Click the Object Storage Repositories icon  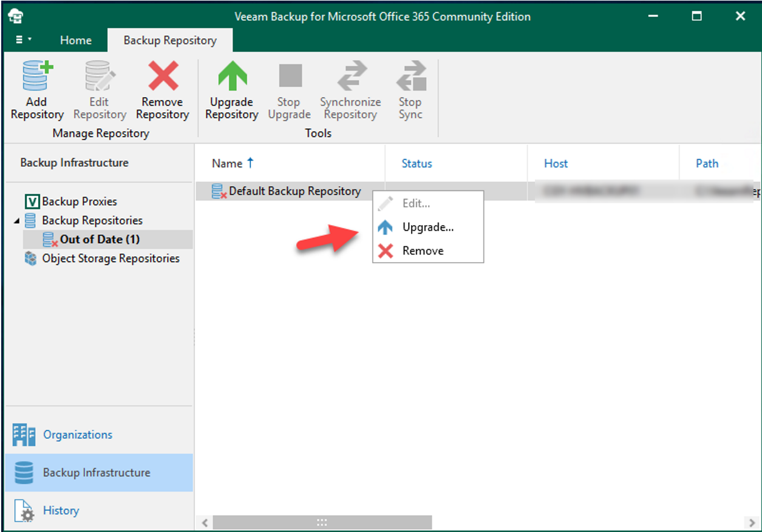(30, 258)
